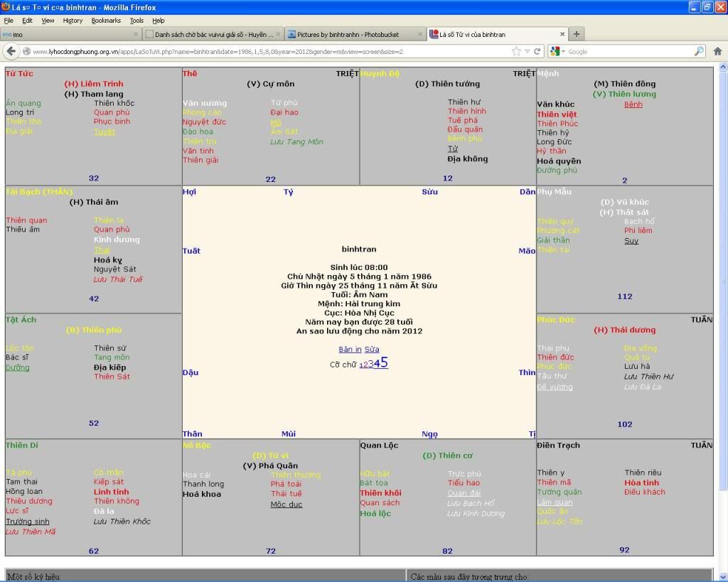Open the History menu
728x582 pixels.
point(73,21)
